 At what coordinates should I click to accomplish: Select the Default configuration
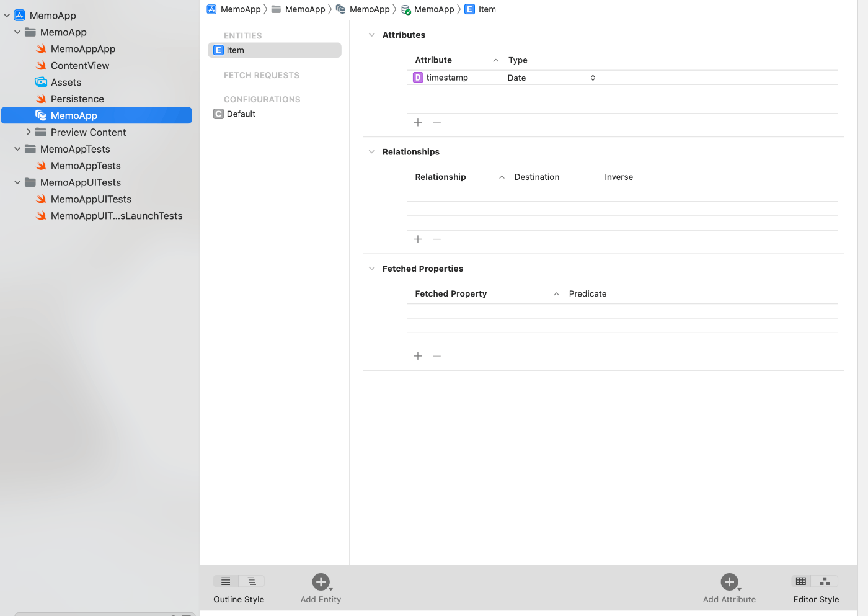click(x=241, y=114)
